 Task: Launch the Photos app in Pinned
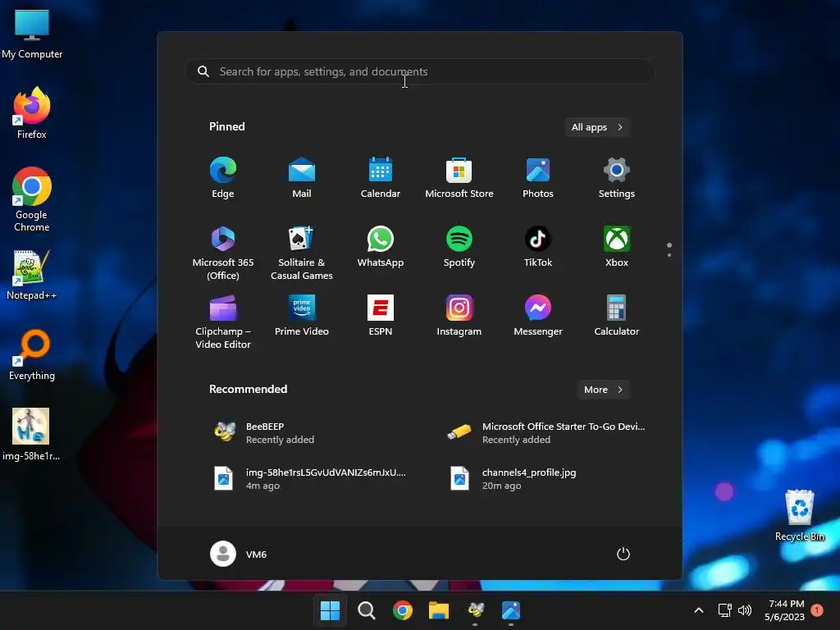(x=538, y=177)
